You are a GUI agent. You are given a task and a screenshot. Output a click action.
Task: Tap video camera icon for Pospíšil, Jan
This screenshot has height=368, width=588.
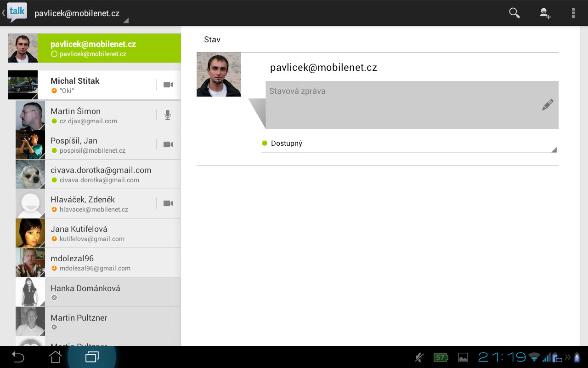click(x=168, y=144)
